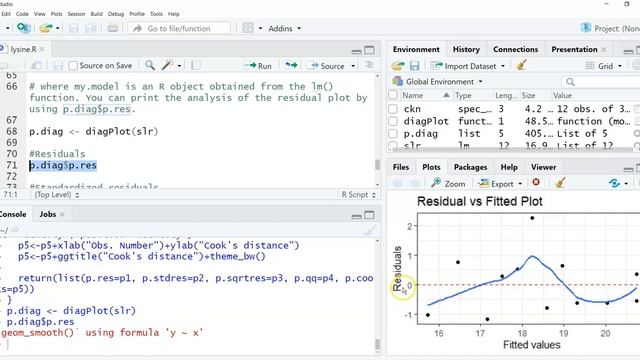
Task: Click the Compile Report notebook icon
Action: 196,65
